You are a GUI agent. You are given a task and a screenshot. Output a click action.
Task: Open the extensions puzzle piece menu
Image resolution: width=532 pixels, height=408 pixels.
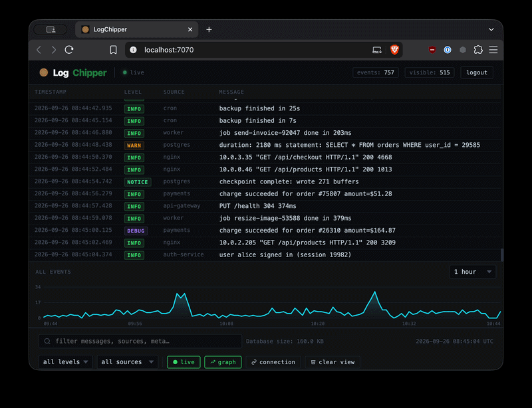pyautogui.click(x=478, y=50)
